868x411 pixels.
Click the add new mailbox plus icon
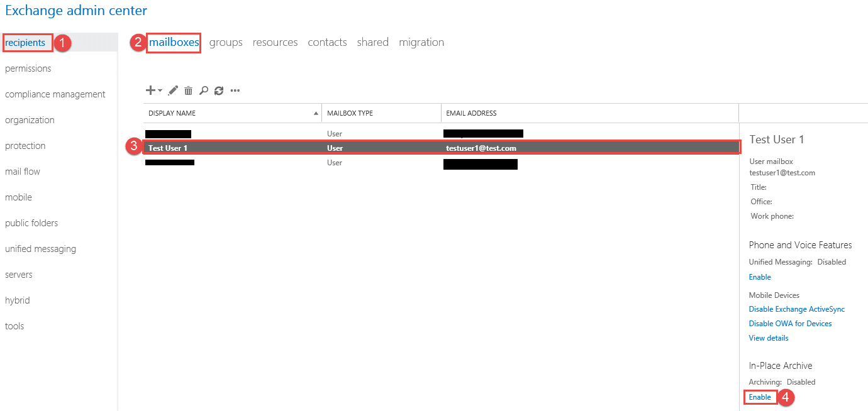(x=150, y=90)
